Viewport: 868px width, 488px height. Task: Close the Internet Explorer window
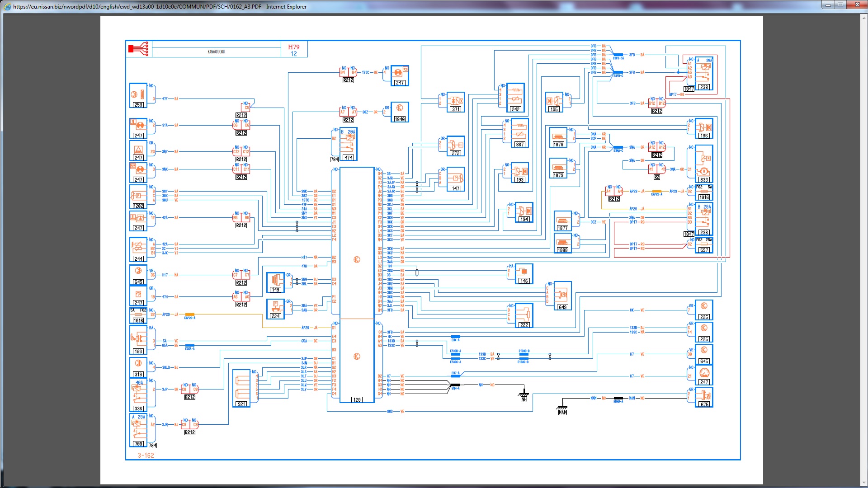[x=856, y=5]
